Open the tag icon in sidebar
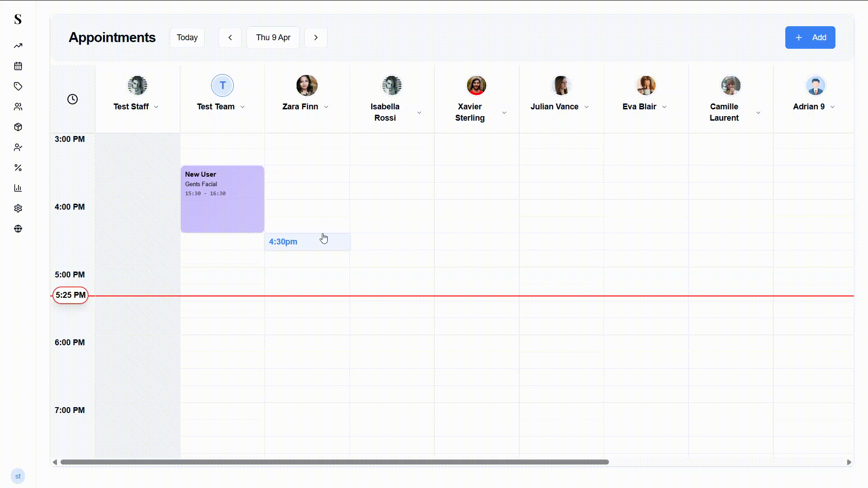The width and height of the screenshot is (868, 488). coord(18,86)
